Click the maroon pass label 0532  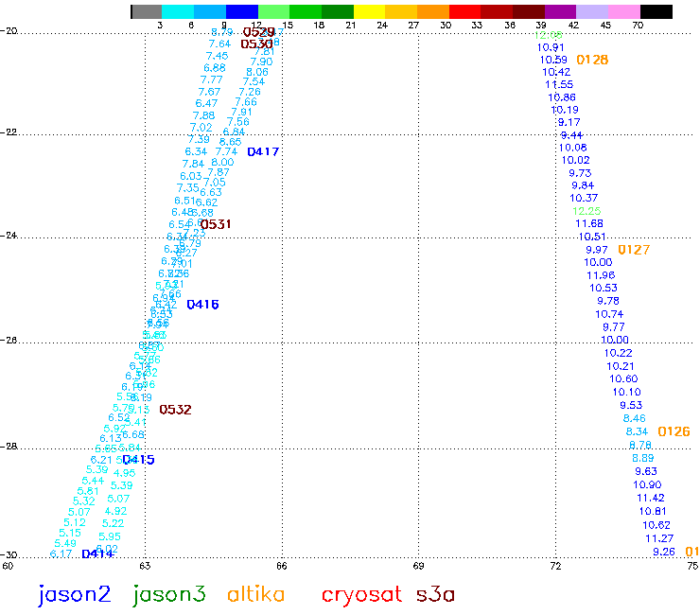[175, 410]
